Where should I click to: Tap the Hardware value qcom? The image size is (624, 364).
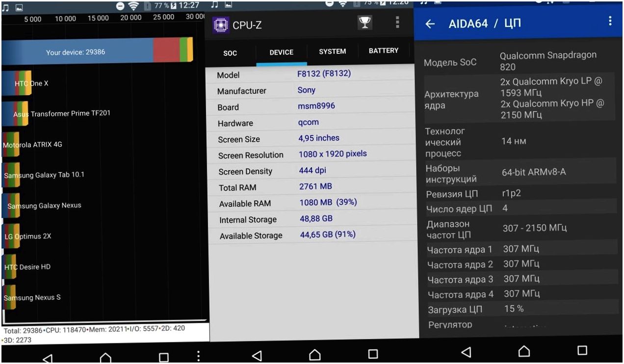[309, 122]
